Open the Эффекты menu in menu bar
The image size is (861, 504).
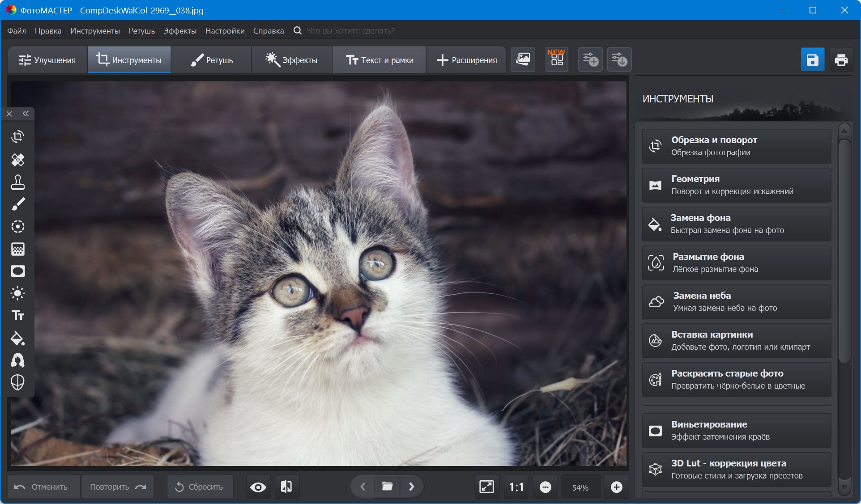click(x=179, y=30)
